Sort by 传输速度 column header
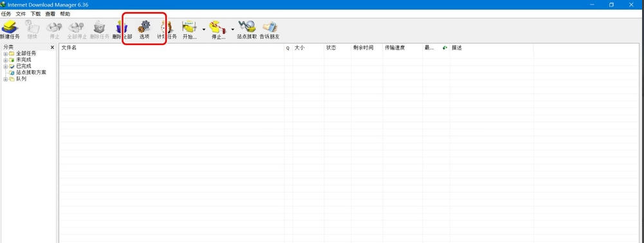This screenshot has width=644, height=243. tap(403, 48)
